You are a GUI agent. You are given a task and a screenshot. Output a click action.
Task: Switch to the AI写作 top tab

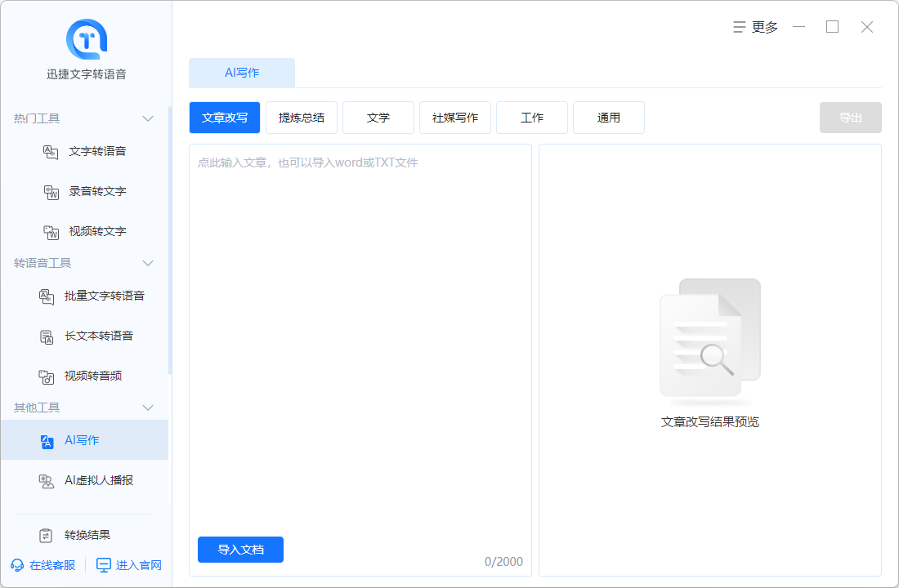tap(242, 73)
